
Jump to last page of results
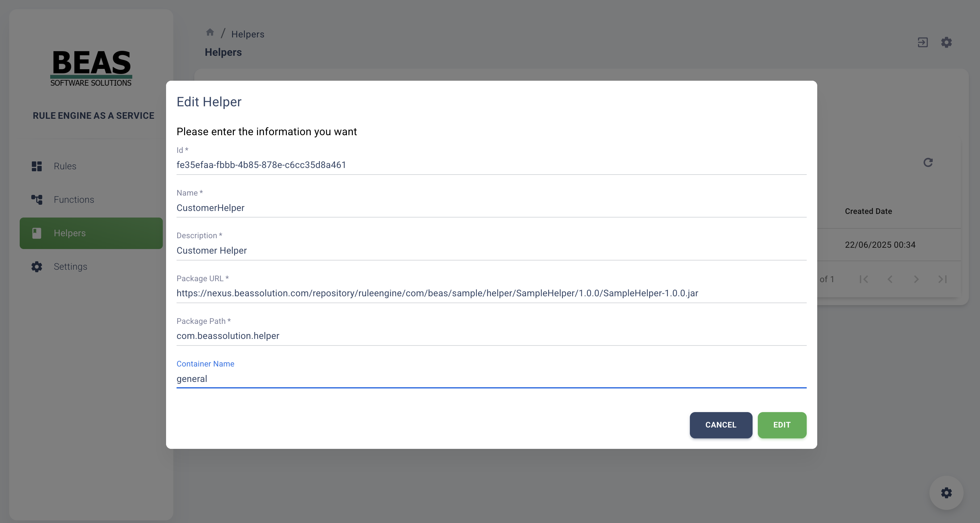(x=942, y=279)
